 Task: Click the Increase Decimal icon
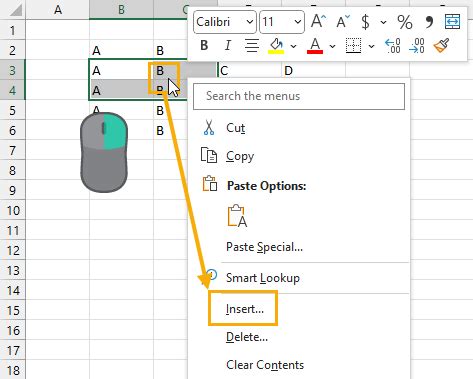(x=393, y=46)
